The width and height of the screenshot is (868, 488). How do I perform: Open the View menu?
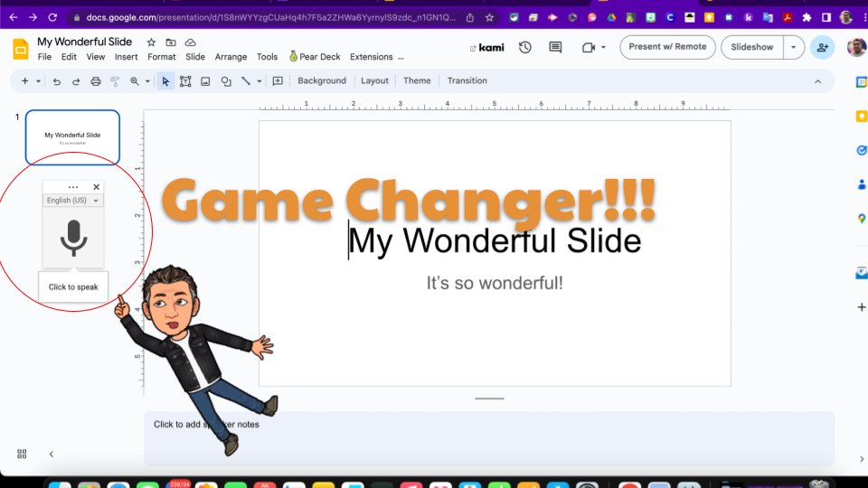[95, 57]
